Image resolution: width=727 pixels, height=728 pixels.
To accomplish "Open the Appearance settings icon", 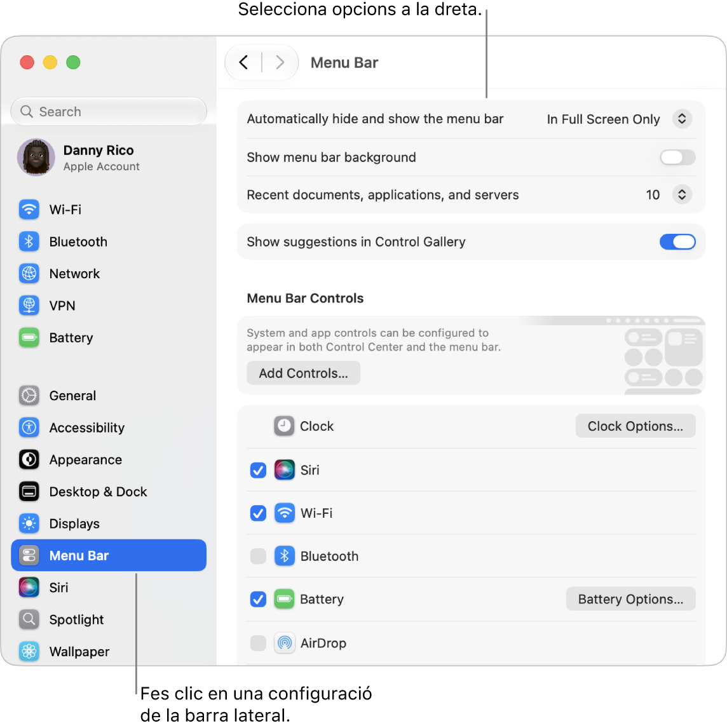I will (29, 459).
